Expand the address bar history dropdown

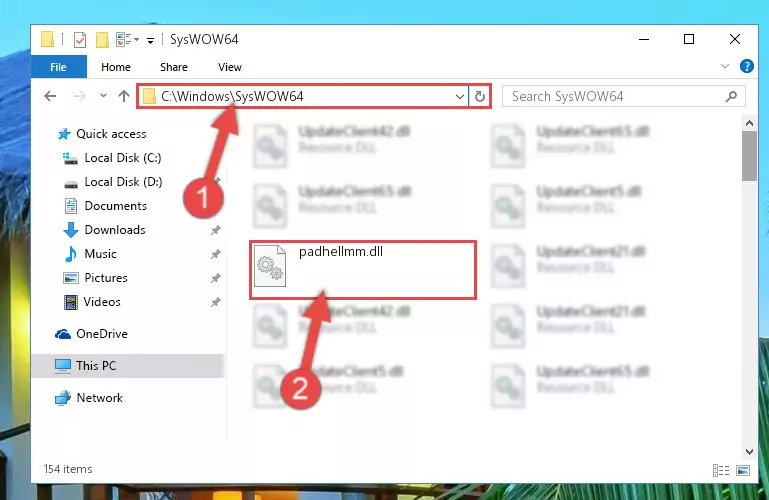point(460,97)
